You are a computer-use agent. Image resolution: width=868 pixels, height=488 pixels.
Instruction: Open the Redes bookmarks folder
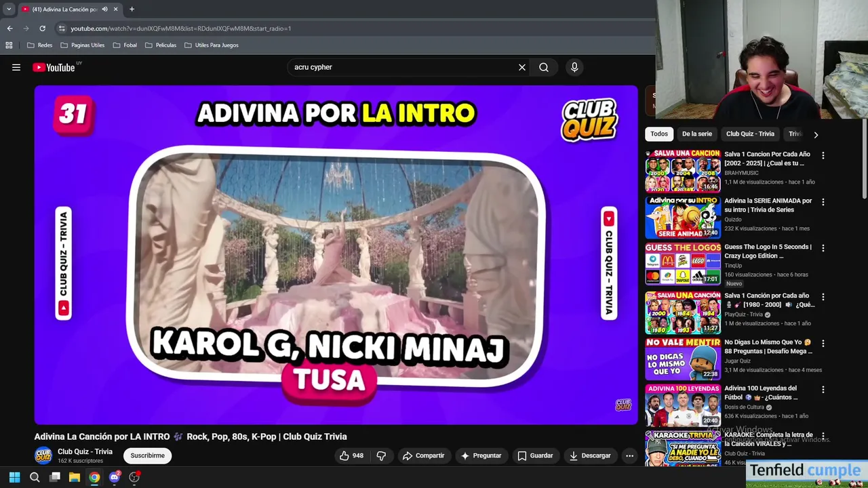coord(40,45)
